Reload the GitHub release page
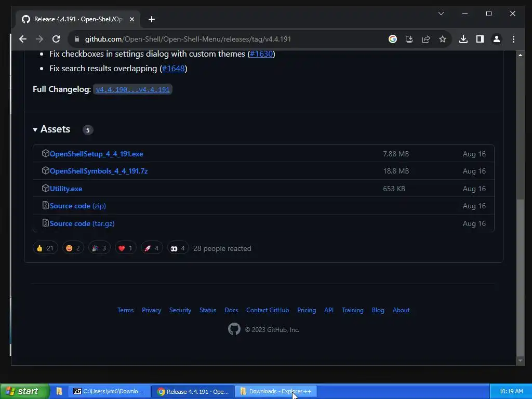 point(56,39)
